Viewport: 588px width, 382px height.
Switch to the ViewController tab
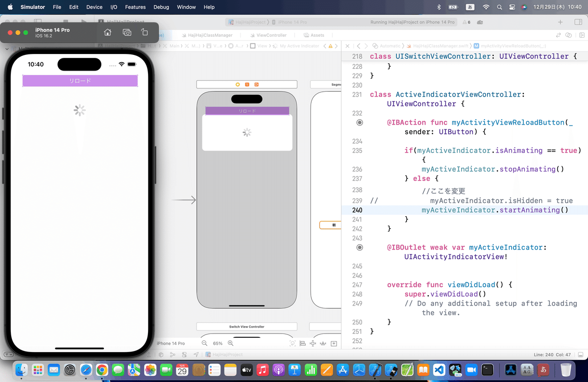(268, 35)
